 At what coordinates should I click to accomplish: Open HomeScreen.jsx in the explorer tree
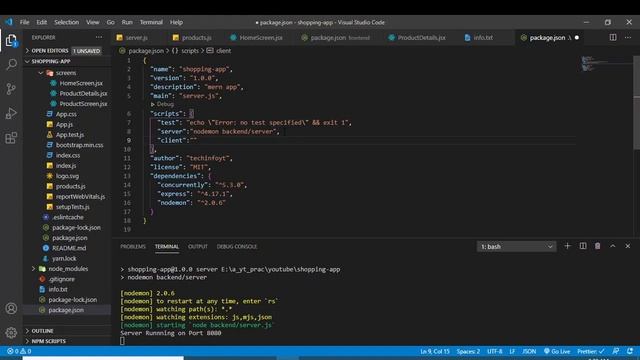pos(81,83)
